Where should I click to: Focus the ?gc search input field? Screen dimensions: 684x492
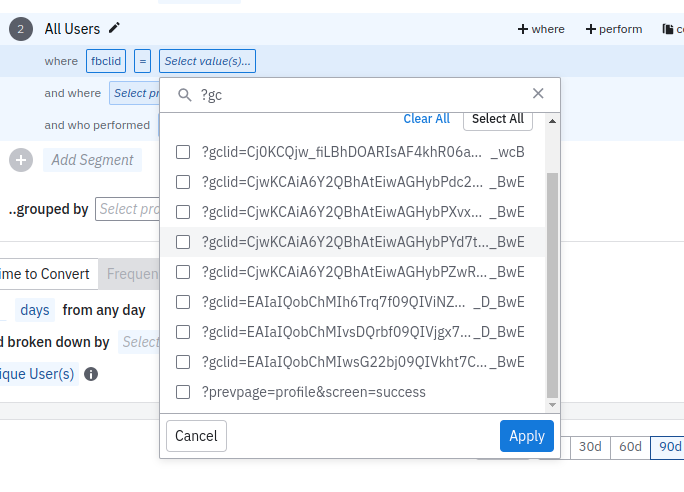362,95
